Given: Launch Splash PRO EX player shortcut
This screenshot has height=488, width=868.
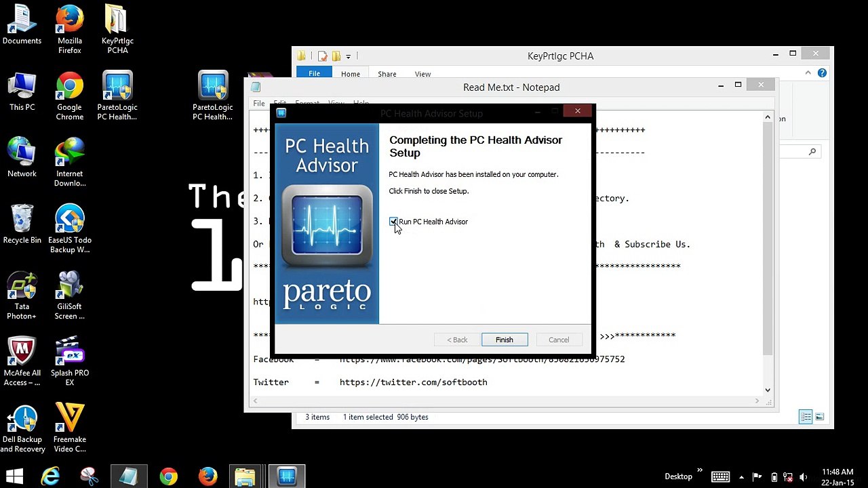Looking at the screenshot, I should pos(69,362).
